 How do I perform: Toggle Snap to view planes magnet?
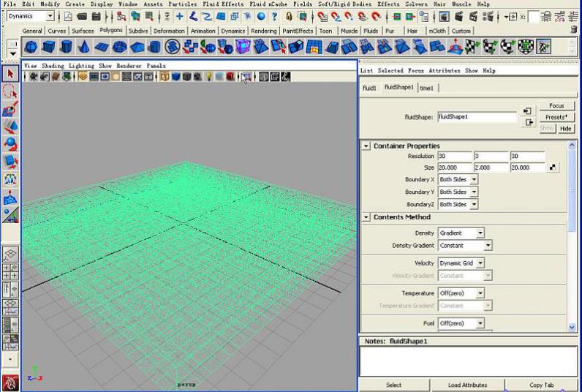click(362, 16)
